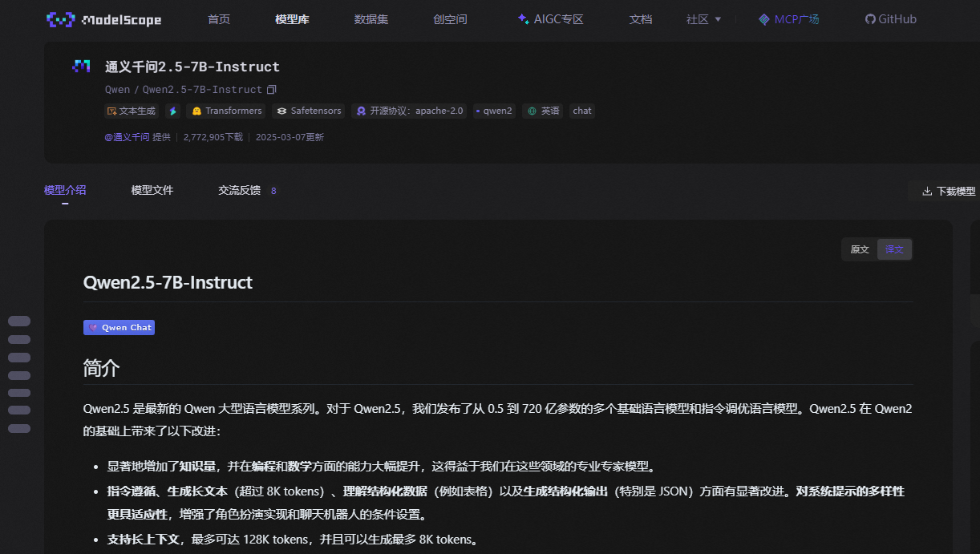Select the Safetensors tag
The height and width of the screenshot is (554, 980).
pyautogui.click(x=309, y=111)
